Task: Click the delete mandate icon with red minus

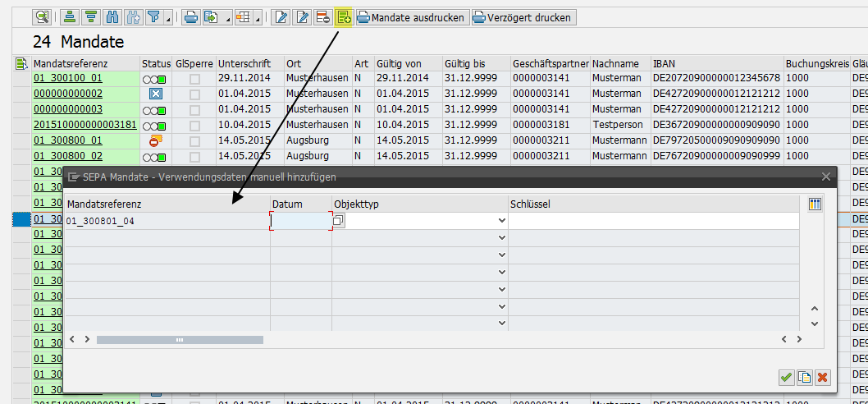Action: pos(323,16)
